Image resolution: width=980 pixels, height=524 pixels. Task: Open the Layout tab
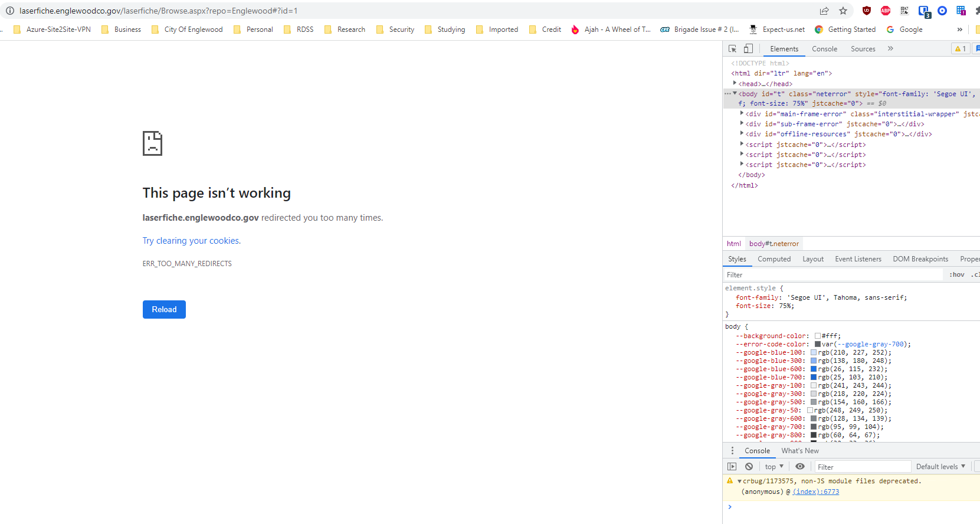[813, 259]
